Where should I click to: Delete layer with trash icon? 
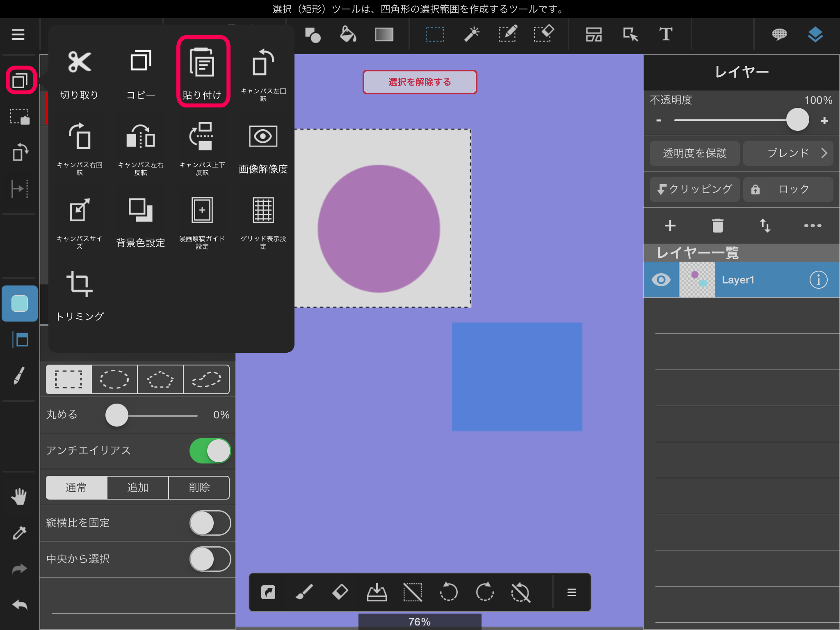coord(718,226)
